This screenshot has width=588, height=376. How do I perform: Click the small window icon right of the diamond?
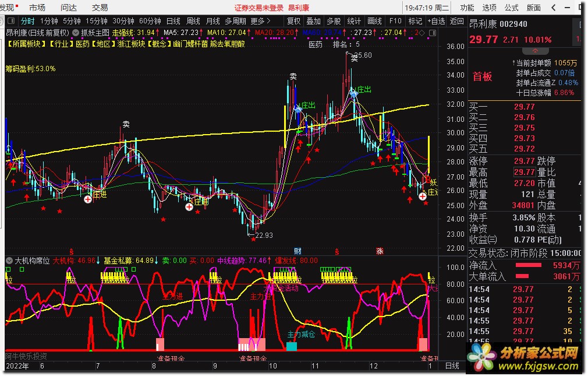coord(433,33)
